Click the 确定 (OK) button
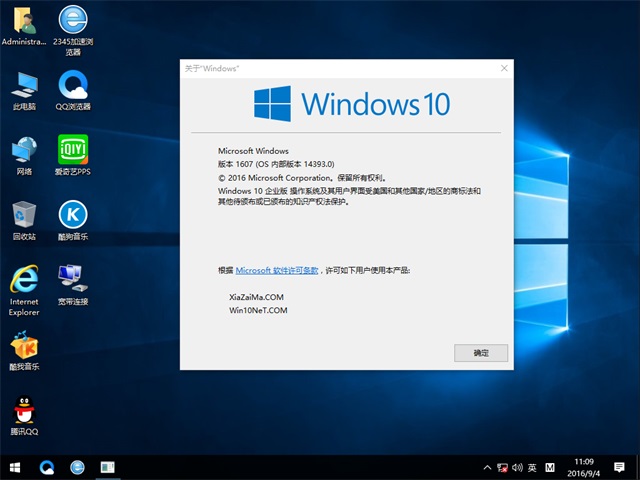 tap(481, 353)
